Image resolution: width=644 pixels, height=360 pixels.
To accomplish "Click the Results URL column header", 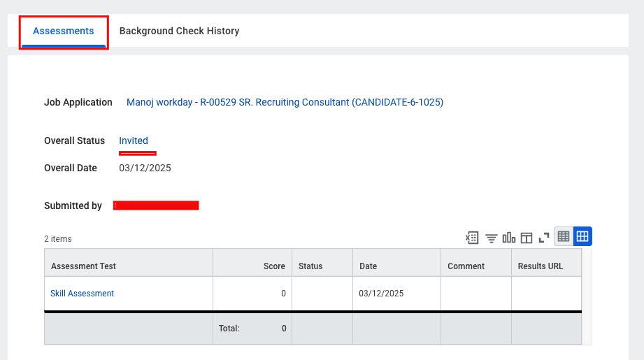I will pos(546,266).
